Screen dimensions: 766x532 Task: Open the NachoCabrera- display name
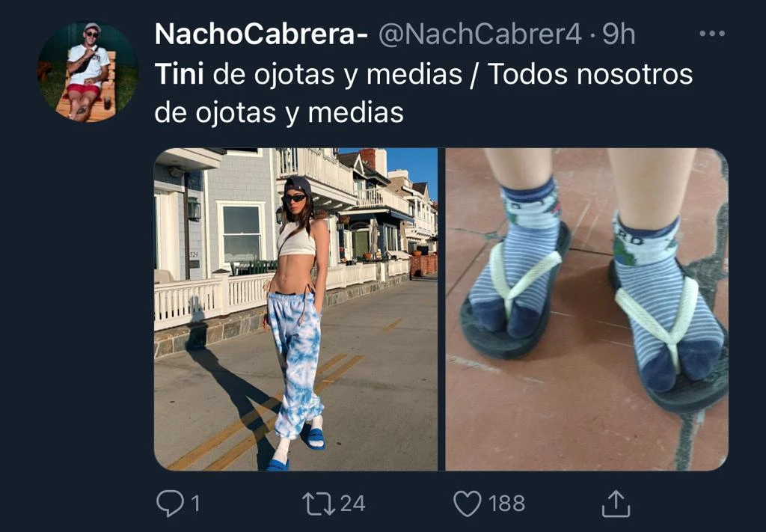pos(261,34)
